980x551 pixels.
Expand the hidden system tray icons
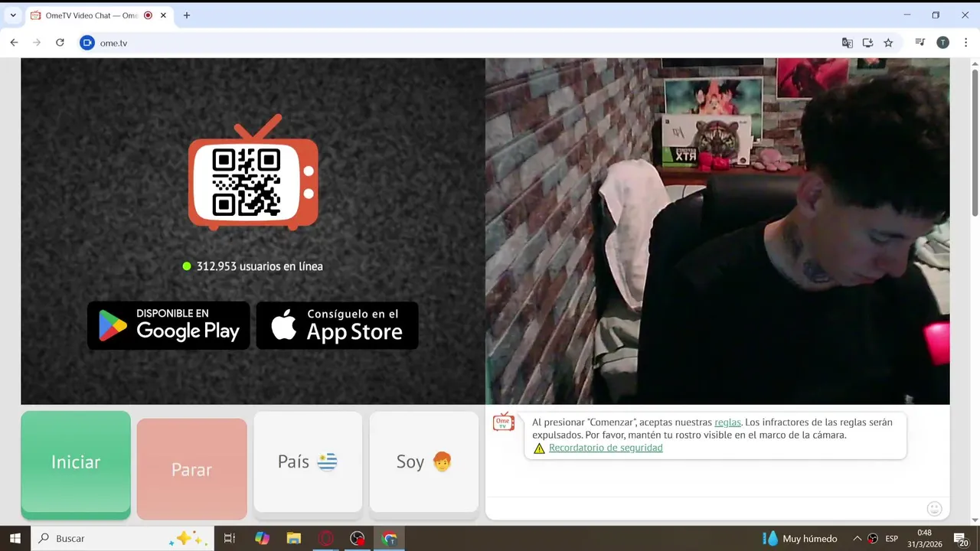(x=857, y=539)
